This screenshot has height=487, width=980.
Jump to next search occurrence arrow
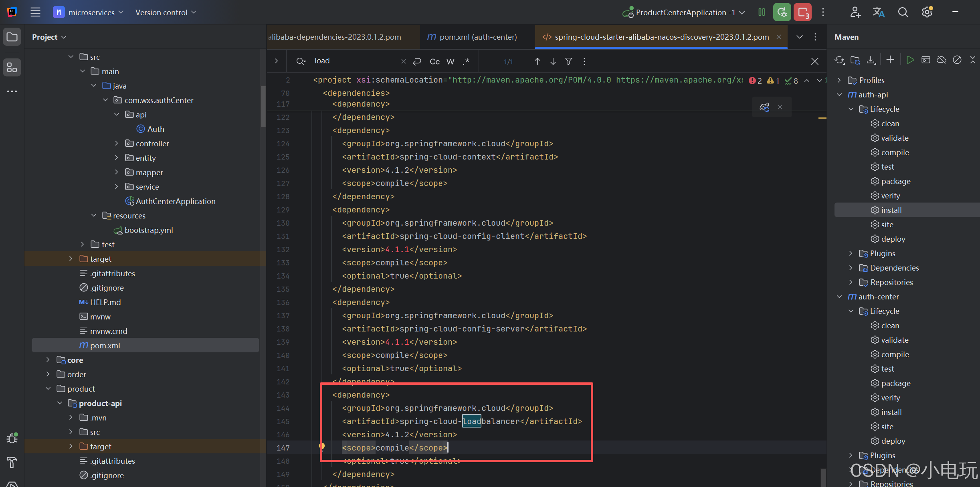553,61
